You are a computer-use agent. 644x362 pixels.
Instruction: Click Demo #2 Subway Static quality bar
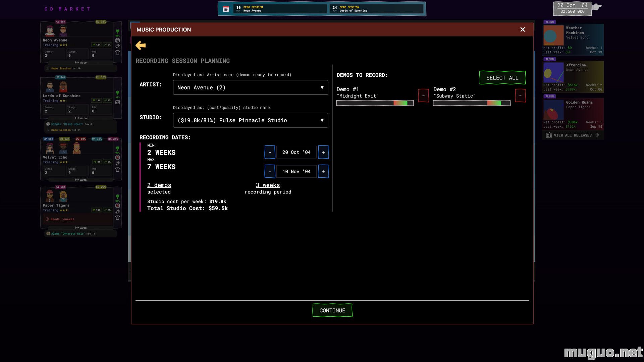tap(472, 103)
